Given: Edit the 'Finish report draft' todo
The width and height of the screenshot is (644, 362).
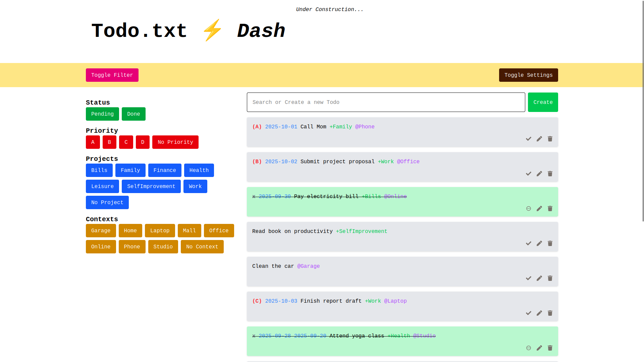Looking at the screenshot, I should [539, 313].
